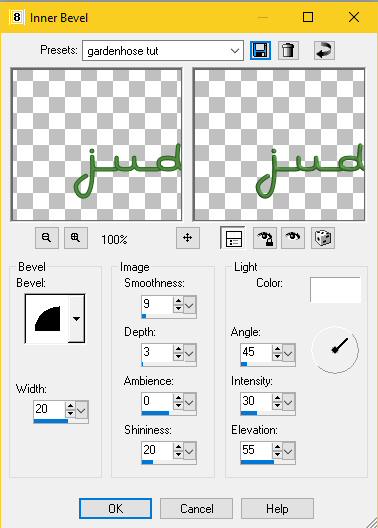The image size is (378, 528).
Task: Open the white Light Color swatch
Action: click(x=335, y=290)
